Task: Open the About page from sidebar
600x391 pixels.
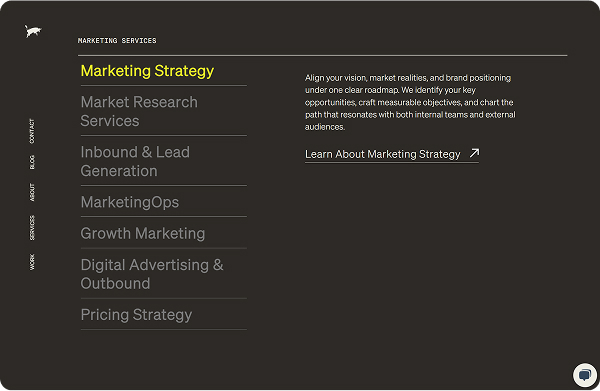Action: coord(32,192)
